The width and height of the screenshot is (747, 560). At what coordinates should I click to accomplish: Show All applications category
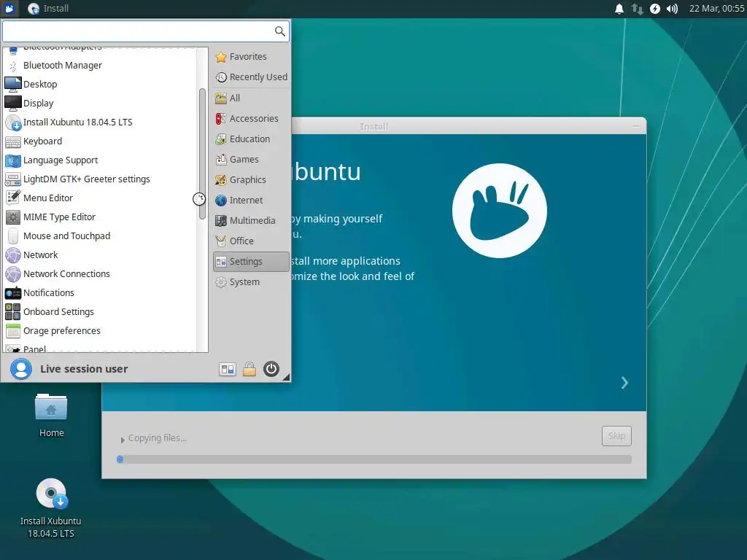tap(251, 98)
